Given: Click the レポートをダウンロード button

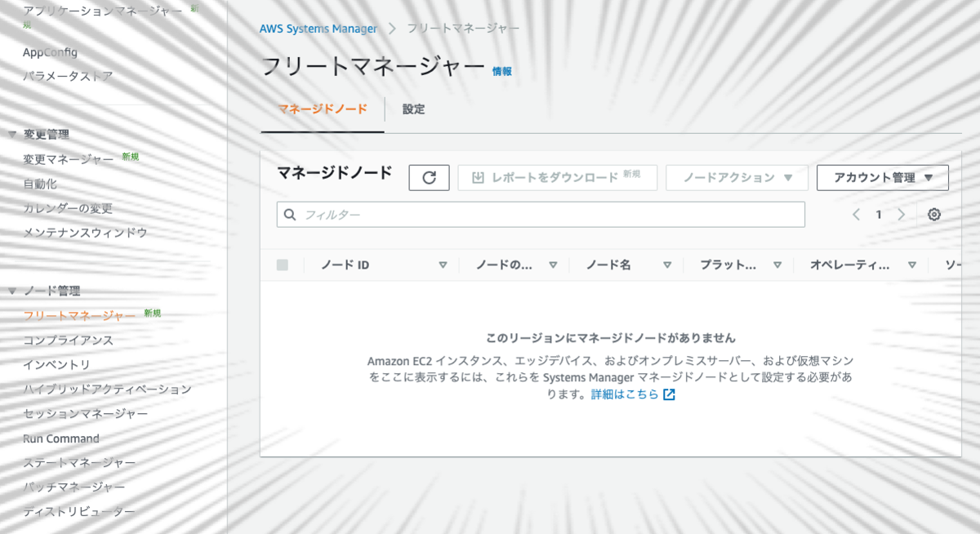Looking at the screenshot, I should 558,177.
